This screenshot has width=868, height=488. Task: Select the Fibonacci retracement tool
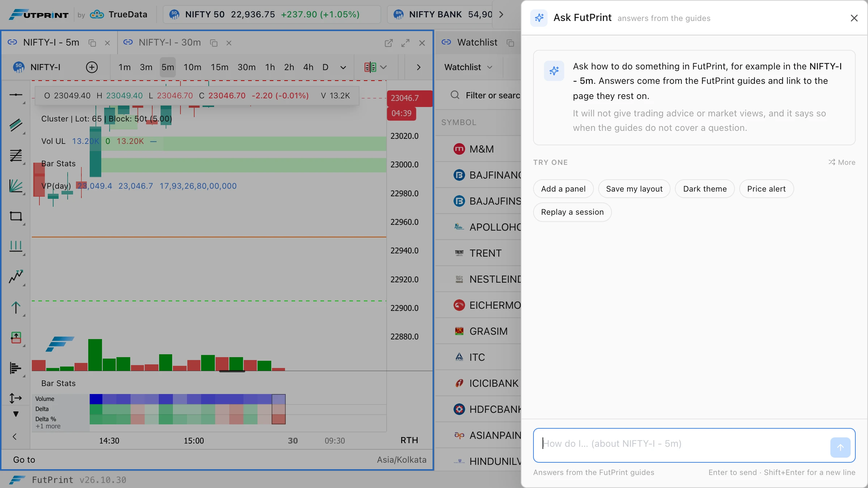(x=16, y=155)
